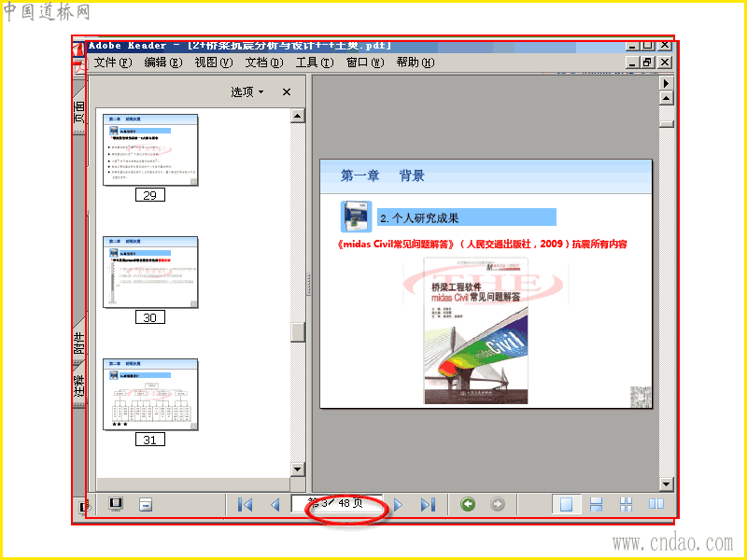Click thumbnail panel scroll up arrow
Image resolution: width=747 pixels, height=560 pixels.
click(297, 116)
